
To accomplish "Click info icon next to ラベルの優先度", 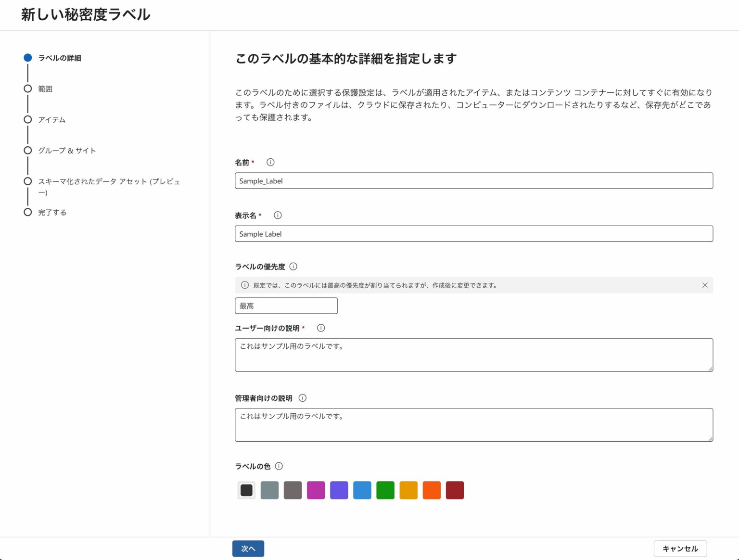I will [293, 266].
